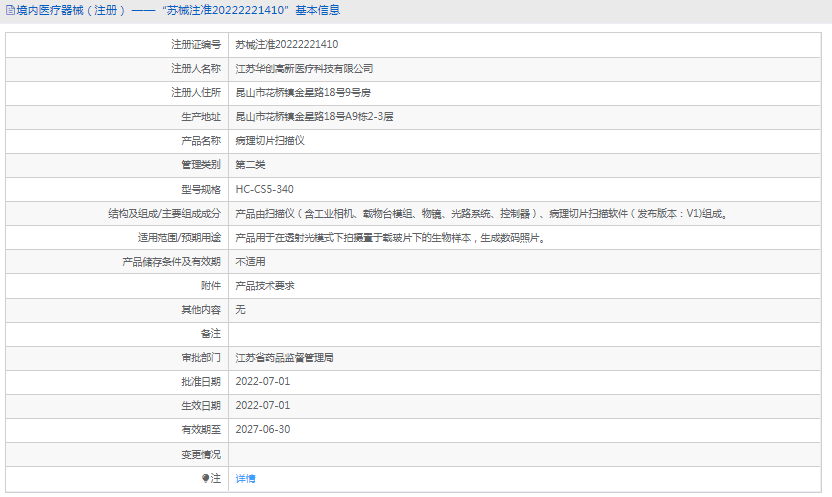The image size is (832, 497).
Task: Select product name 病理切片扫描仪
Action: tap(270, 141)
